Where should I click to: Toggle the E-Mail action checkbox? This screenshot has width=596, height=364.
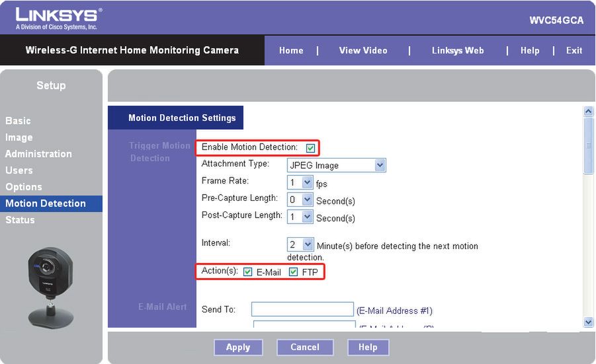click(248, 272)
